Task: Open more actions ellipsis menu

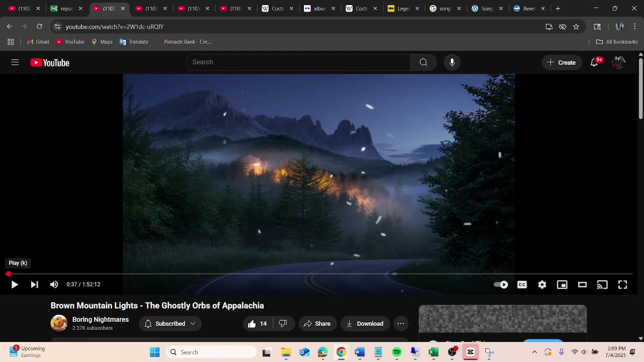Action: tap(400, 324)
